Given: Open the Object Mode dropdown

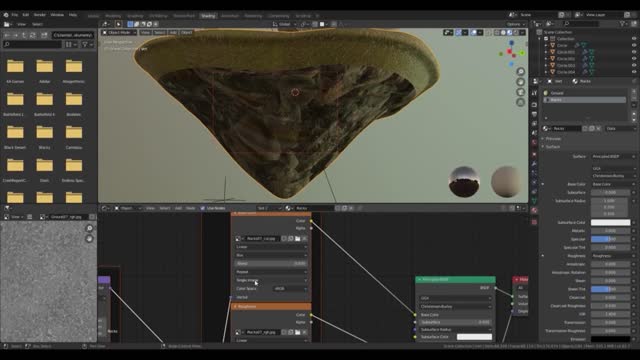Looking at the screenshot, I should tap(119, 32).
